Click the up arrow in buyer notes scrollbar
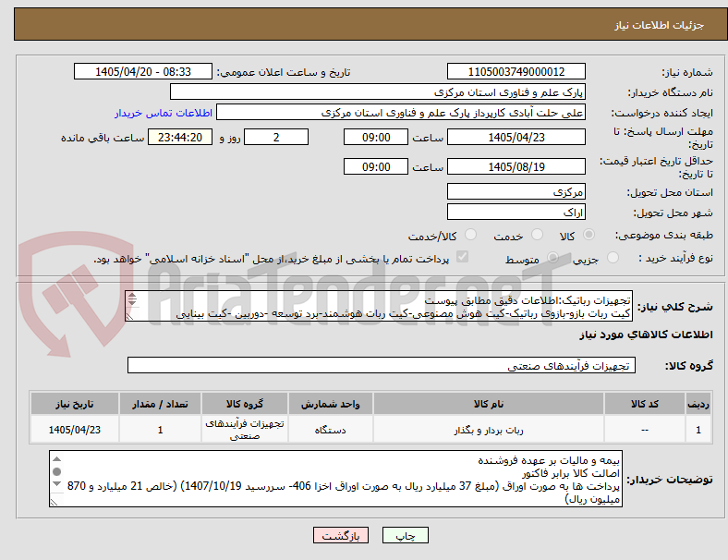The width and height of the screenshot is (728, 560). tap(56, 458)
